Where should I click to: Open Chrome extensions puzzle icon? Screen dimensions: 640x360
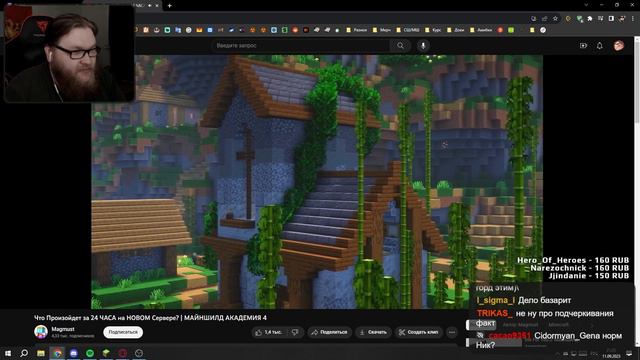click(x=590, y=18)
